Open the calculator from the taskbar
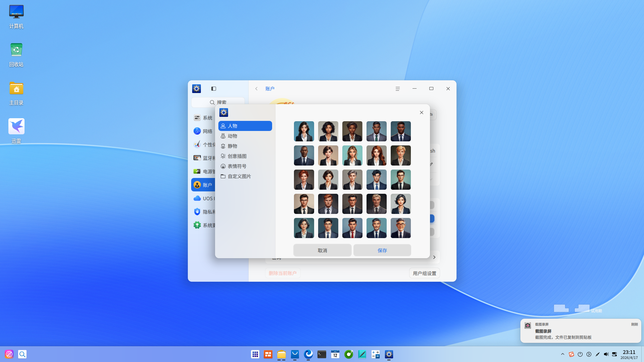 pyautogui.click(x=376, y=354)
